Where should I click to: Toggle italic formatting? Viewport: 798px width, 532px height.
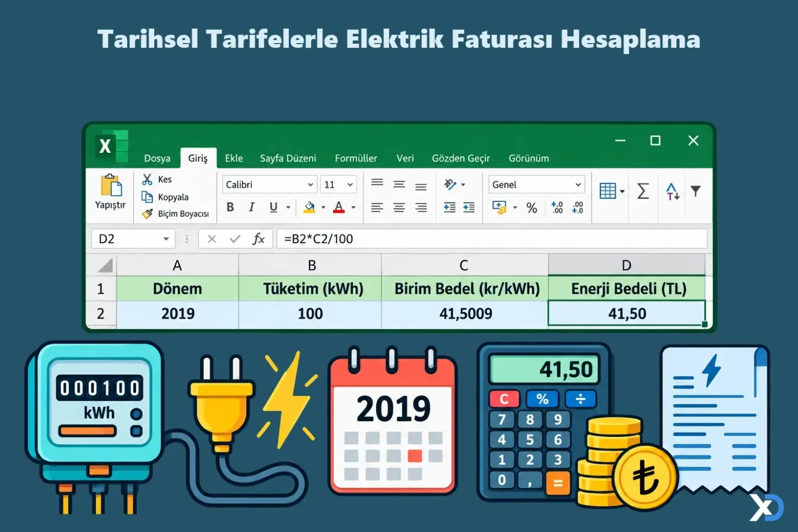[252, 207]
